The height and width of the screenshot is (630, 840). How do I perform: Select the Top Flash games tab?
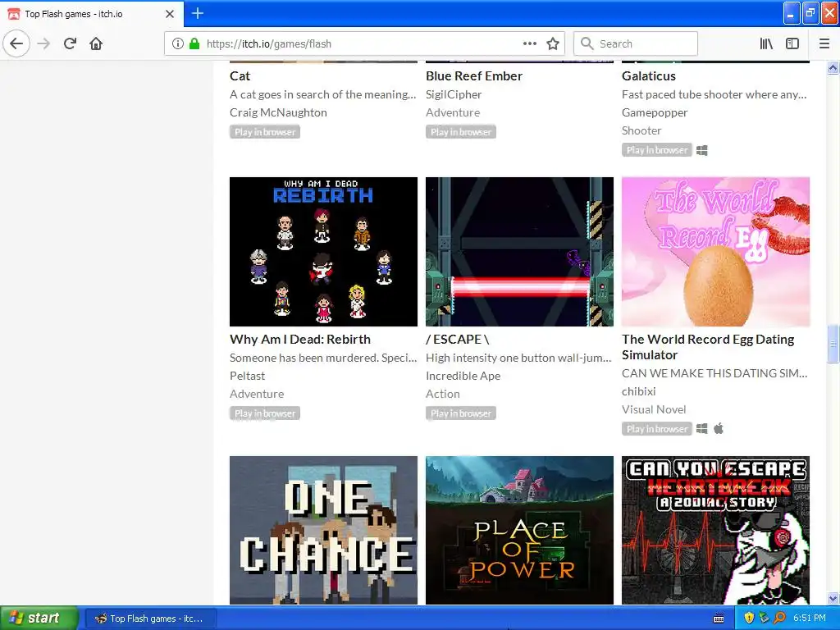click(x=92, y=14)
